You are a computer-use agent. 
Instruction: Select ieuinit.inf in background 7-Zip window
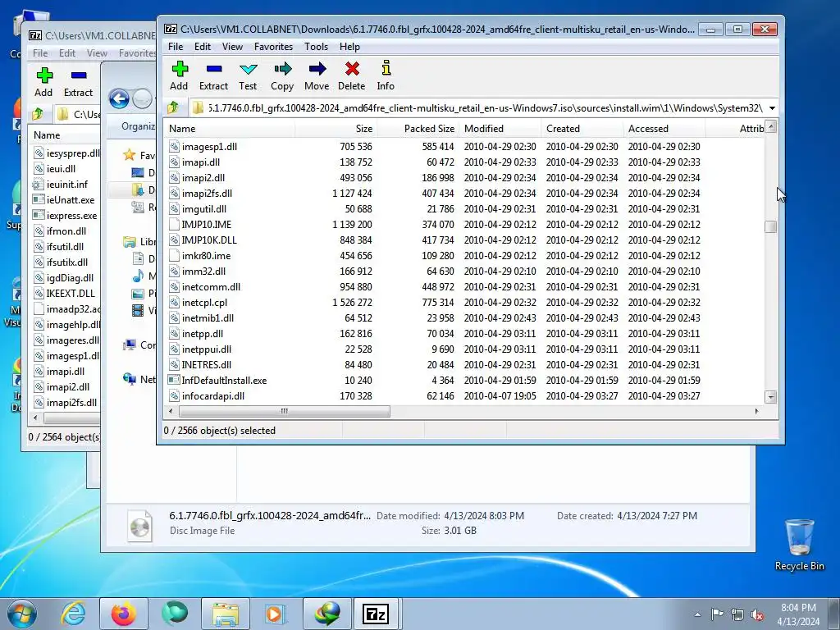(66, 185)
